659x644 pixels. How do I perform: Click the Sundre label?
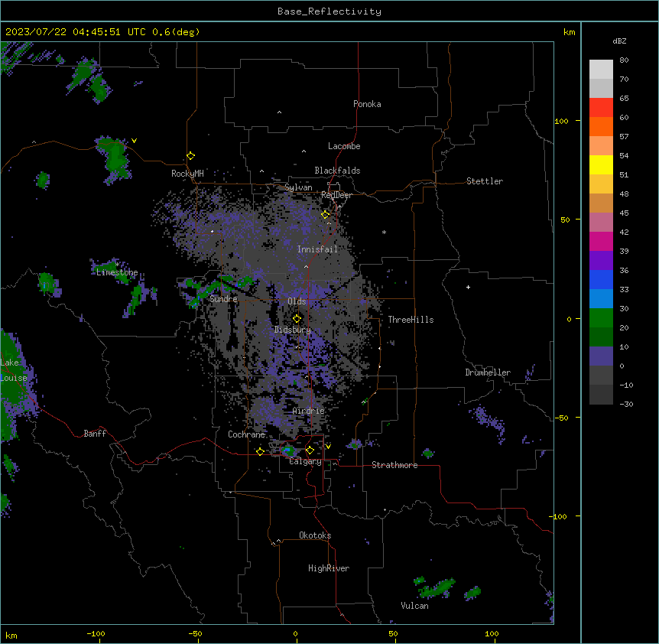pyautogui.click(x=223, y=299)
